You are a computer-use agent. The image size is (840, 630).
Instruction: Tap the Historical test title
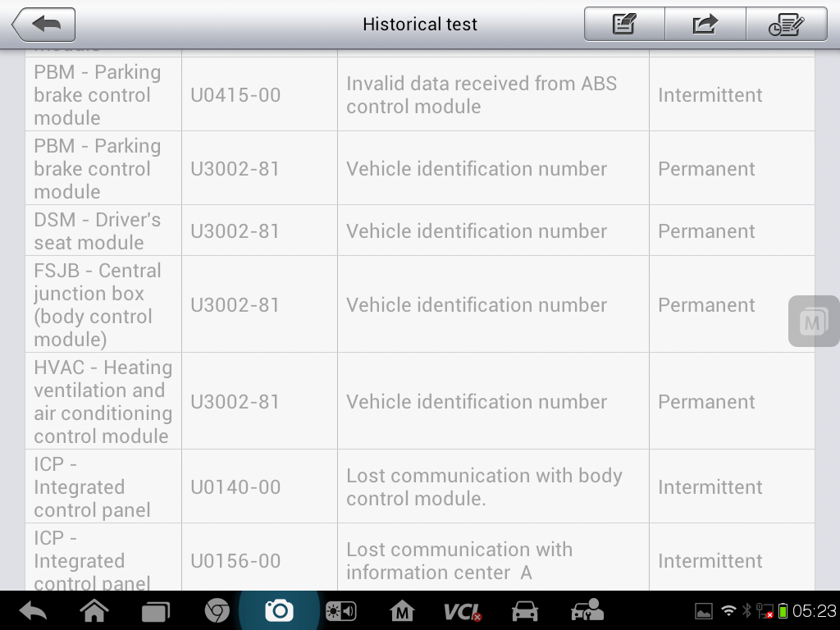419,24
